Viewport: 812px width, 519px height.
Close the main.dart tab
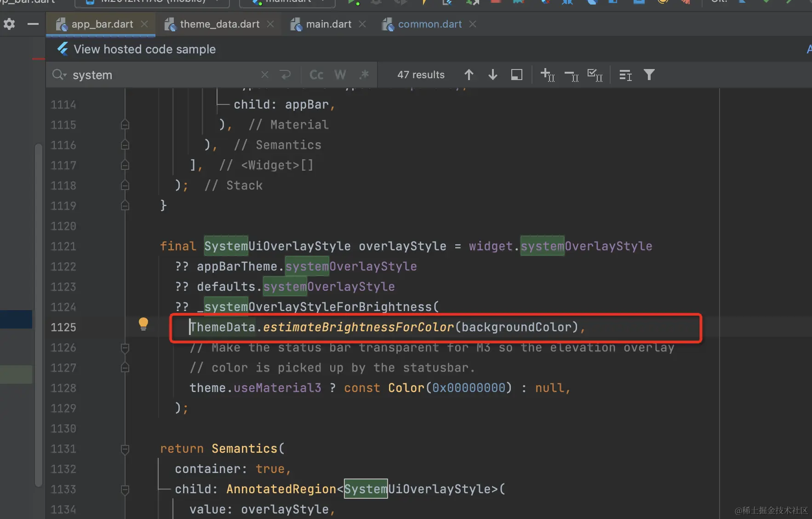pos(362,24)
